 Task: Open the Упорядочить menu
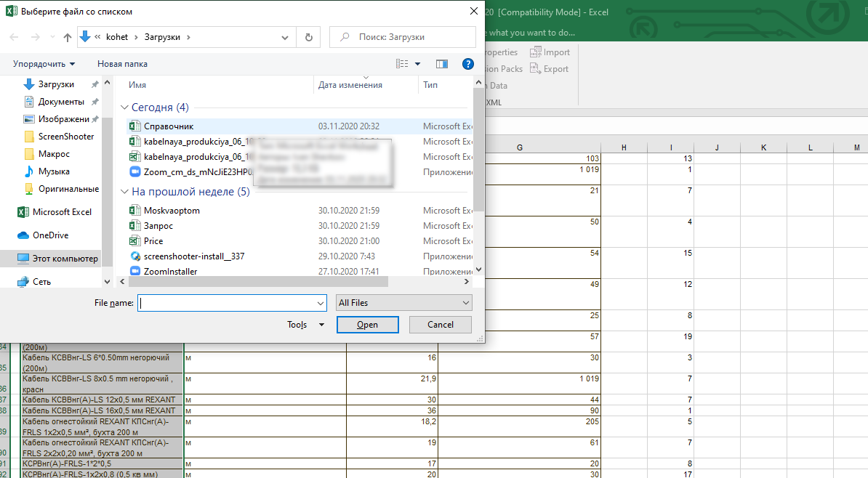[x=44, y=64]
